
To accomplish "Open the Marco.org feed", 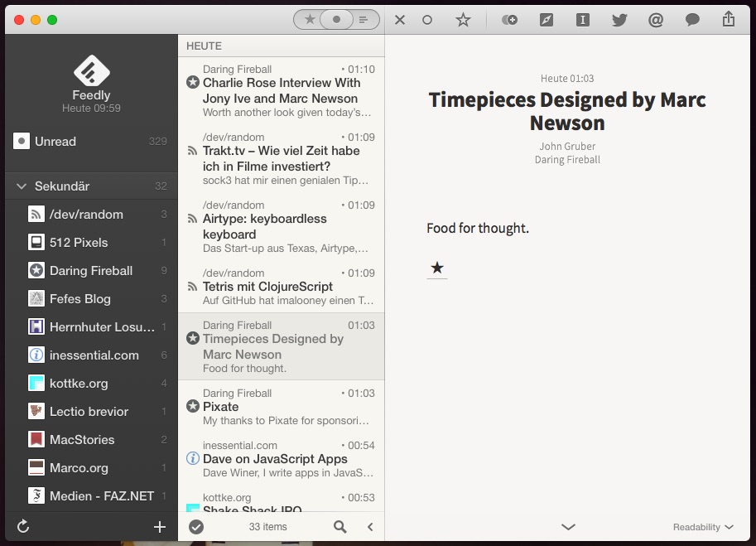I will (x=91, y=468).
